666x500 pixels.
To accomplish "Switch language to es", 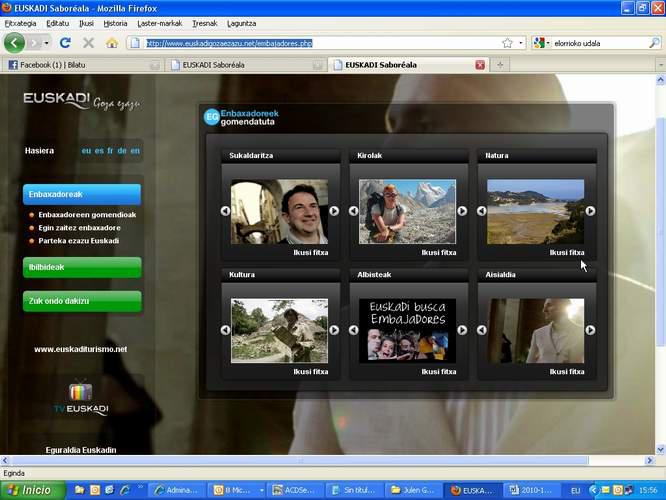I will (99, 150).
